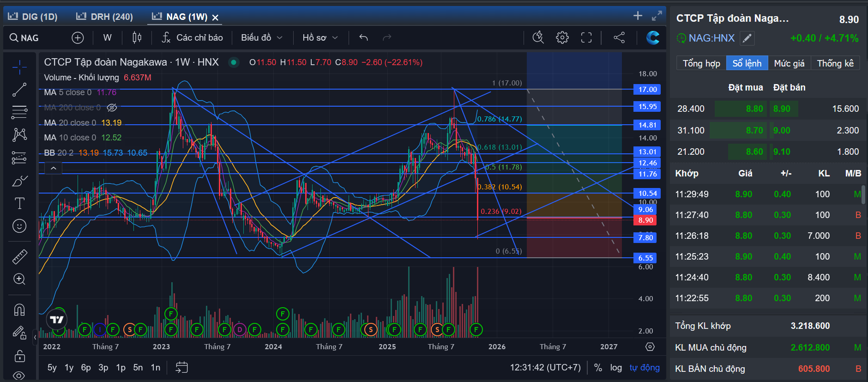Redo the chart action
Screen dimensions: 868x382
pos(387,38)
